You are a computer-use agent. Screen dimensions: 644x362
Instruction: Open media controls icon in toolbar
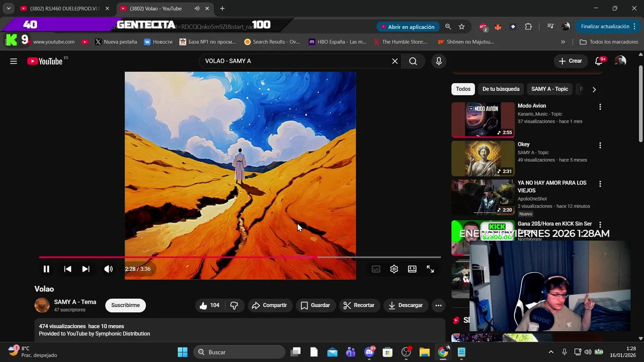pyautogui.click(x=550, y=27)
